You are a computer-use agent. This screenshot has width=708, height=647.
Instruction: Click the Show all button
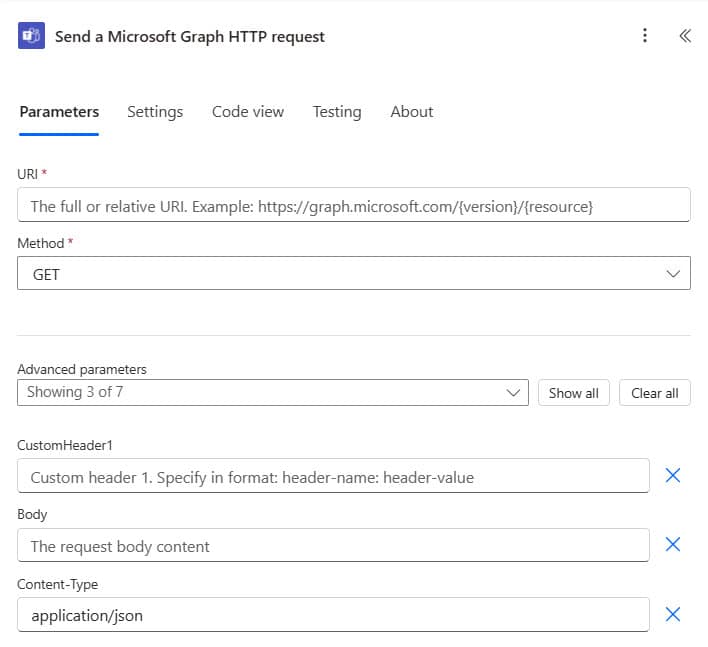pyautogui.click(x=573, y=393)
